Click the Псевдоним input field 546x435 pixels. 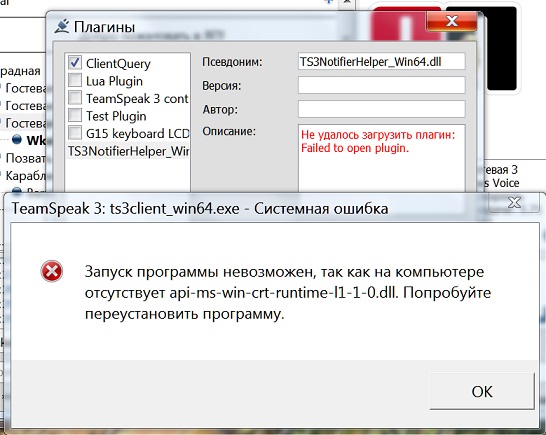(x=381, y=62)
